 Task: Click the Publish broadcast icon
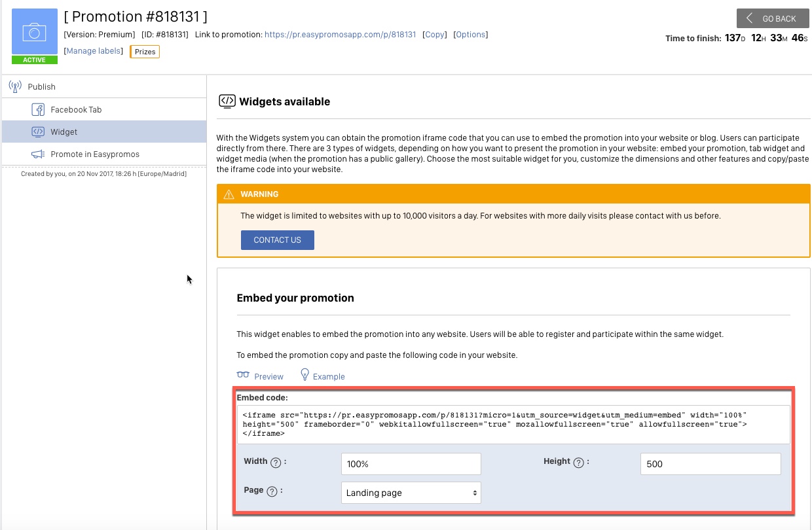(15, 86)
